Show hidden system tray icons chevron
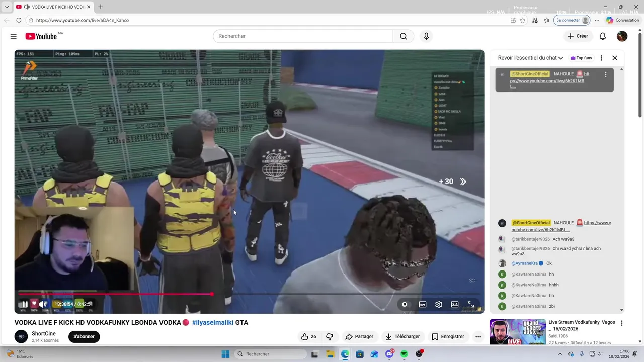644x362 pixels. [x=560, y=354]
